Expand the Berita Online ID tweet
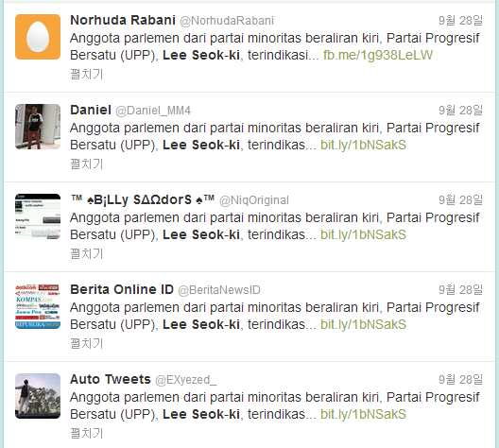Viewport: 499px width, 448px height. pyautogui.click(x=87, y=344)
